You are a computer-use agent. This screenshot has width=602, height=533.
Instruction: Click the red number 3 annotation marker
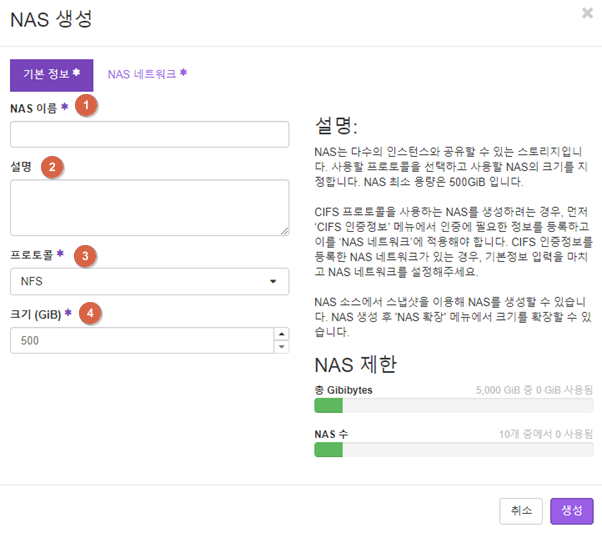(85, 256)
